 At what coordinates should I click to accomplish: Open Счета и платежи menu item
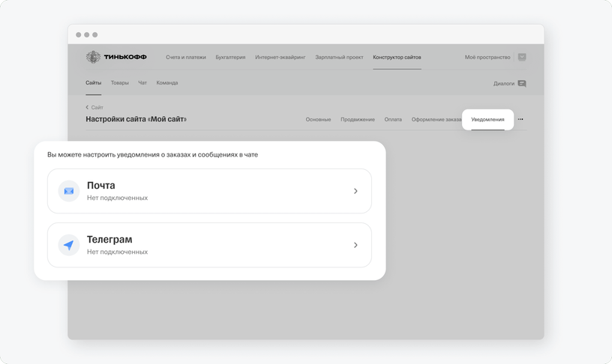tap(186, 57)
